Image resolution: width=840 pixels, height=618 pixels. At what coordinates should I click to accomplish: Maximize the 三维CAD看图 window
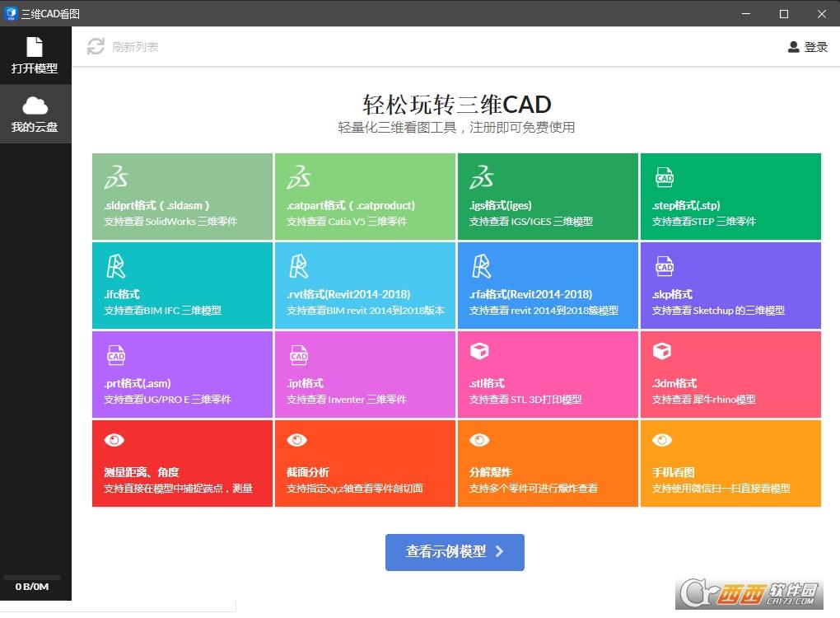point(784,13)
